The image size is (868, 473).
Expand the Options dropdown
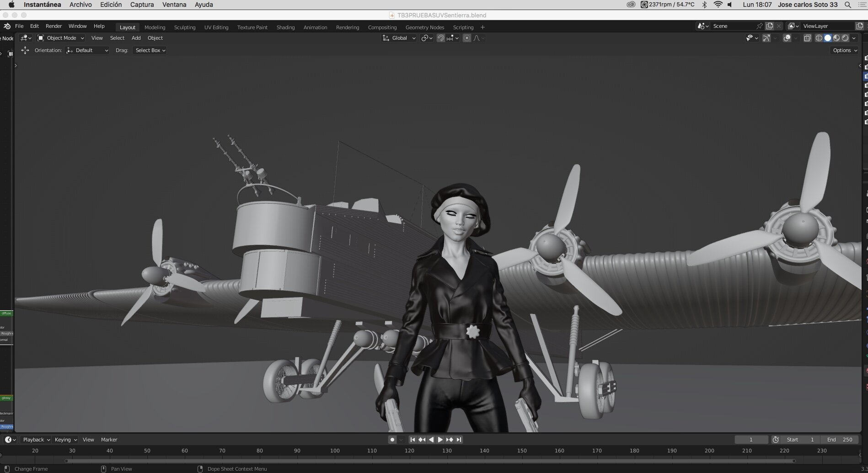845,50
